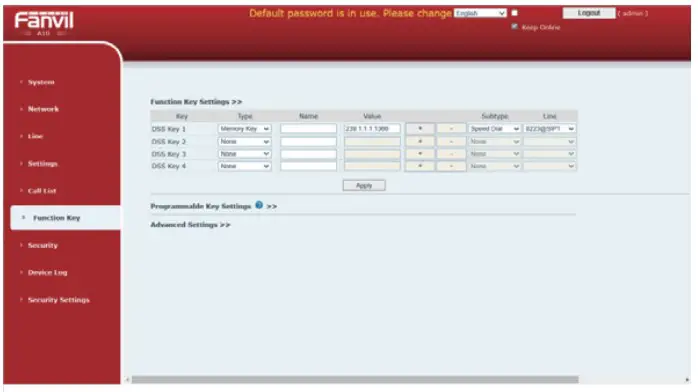Click the default password warning text
Viewport: 698px width, 392px height.
click(350, 13)
